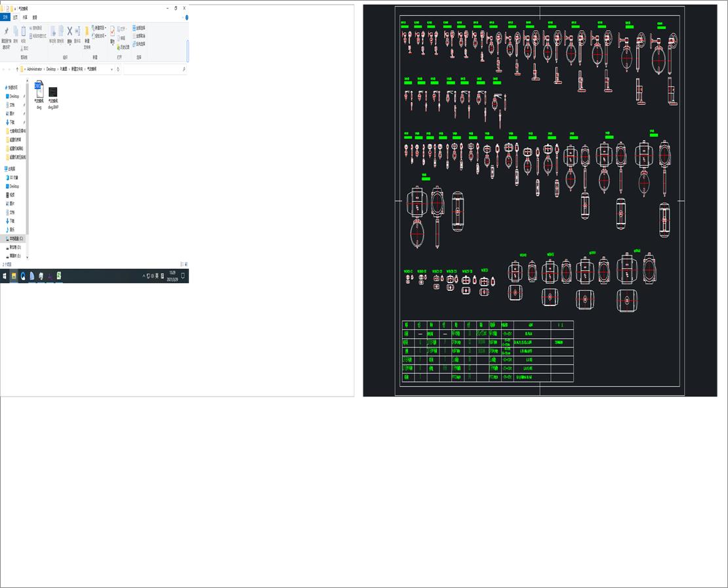Click the New folder icon
The height and width of the screenshot is (588, 728).
click(87, 31)
